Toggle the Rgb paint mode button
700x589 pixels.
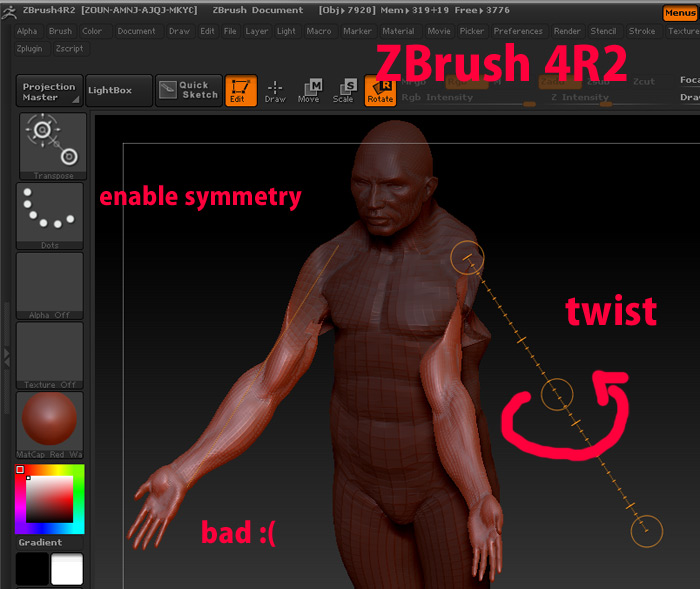[466, 82]
